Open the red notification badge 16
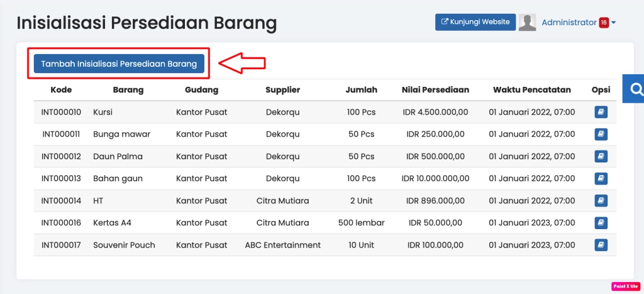 click(x=603, y=23)
